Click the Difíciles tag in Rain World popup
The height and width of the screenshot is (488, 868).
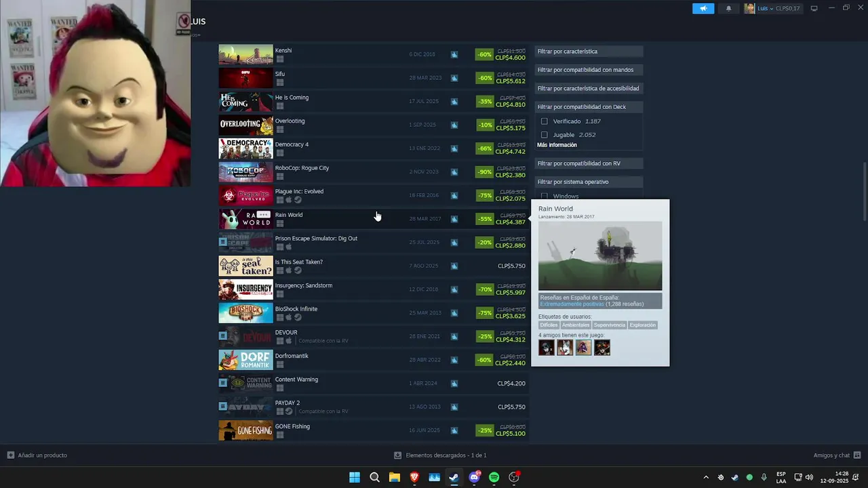(x=549, y=325)
